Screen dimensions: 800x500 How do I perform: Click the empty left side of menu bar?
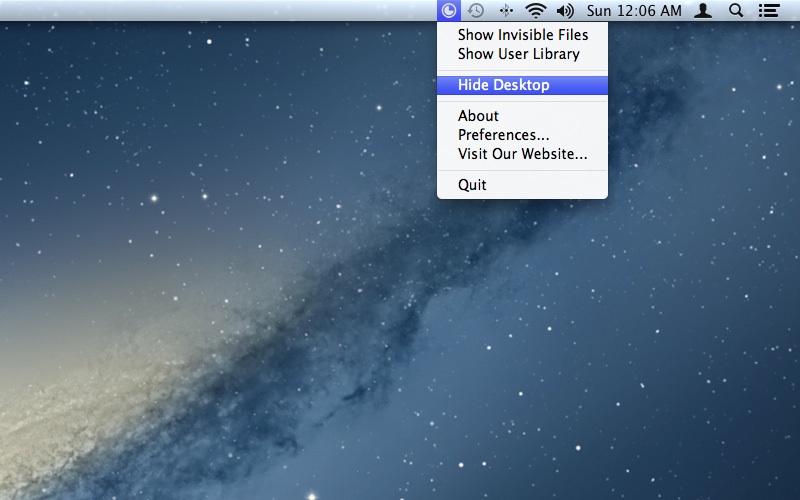(x=200, y=11)
